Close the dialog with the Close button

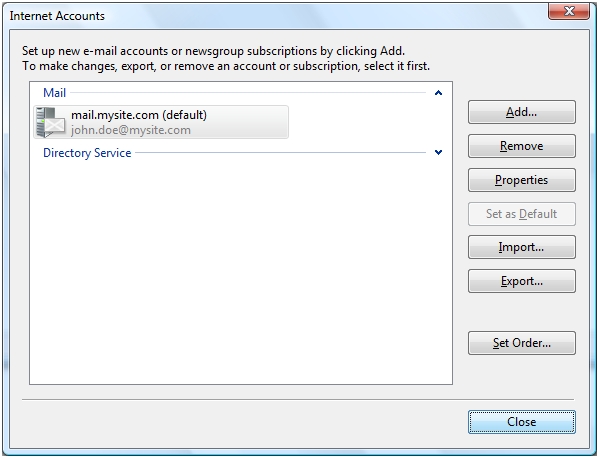(x=521, y=422)
